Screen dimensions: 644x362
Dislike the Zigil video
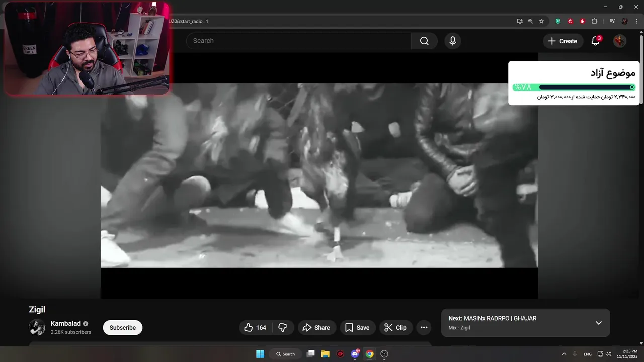tap(283, 328)
